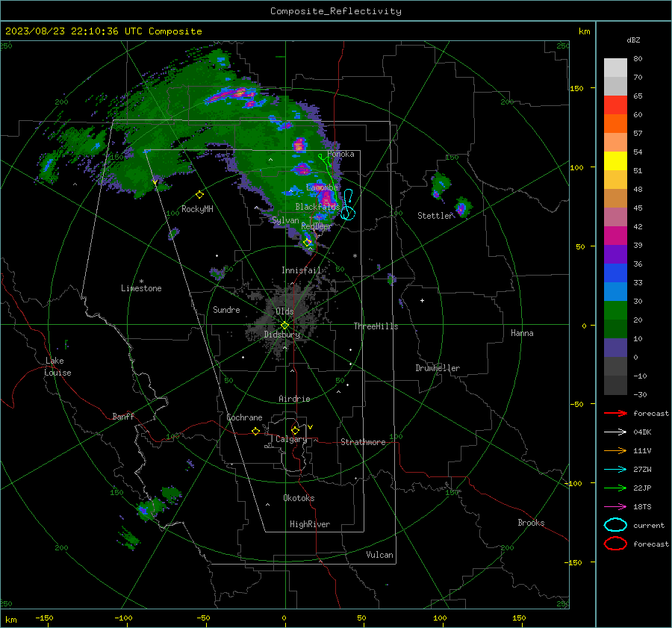Screen dimensions: 672x628
Task: Pick the orange swatch between 60 and 57
Action: (x=615, y=124)
